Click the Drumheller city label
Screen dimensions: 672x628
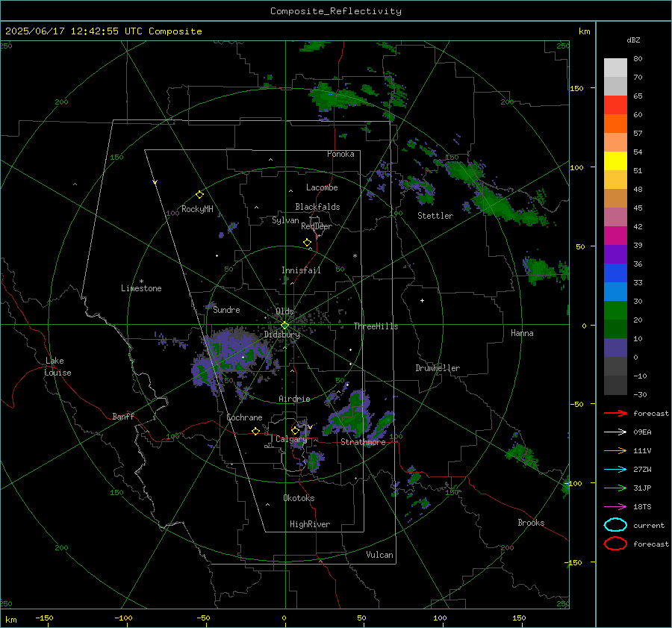[x=438, y=368]
